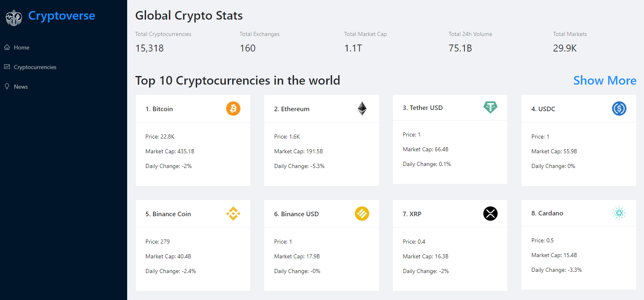Click Tether's Daily Change: 0.1% text
The height and width of the screenshot is (300, 644).
pos(427,164)
